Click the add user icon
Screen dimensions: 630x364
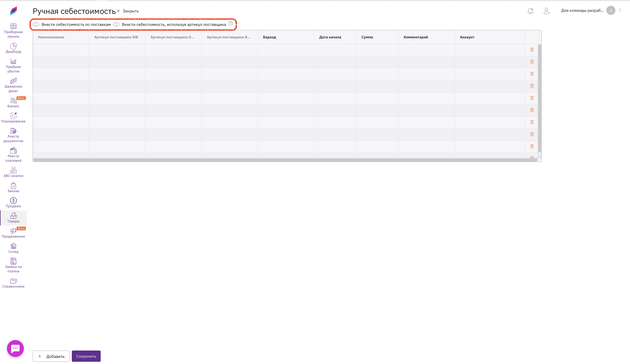click(547, 11)
